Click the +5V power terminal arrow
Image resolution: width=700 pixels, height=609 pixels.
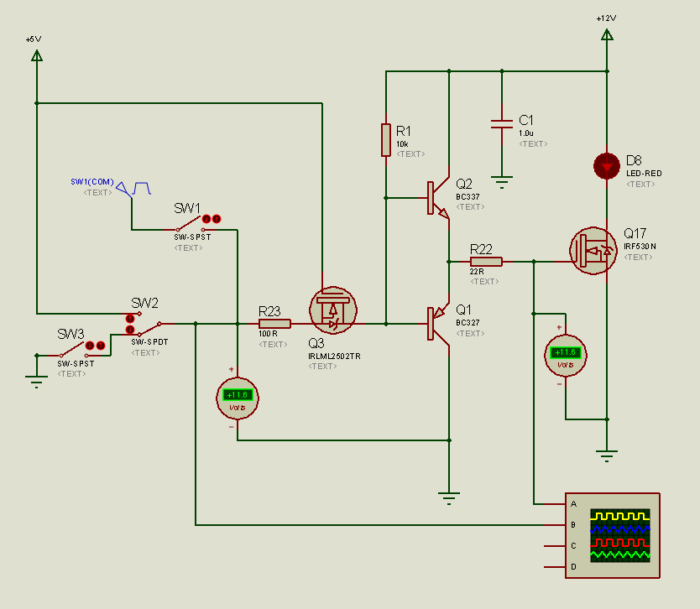coord(36,55)
